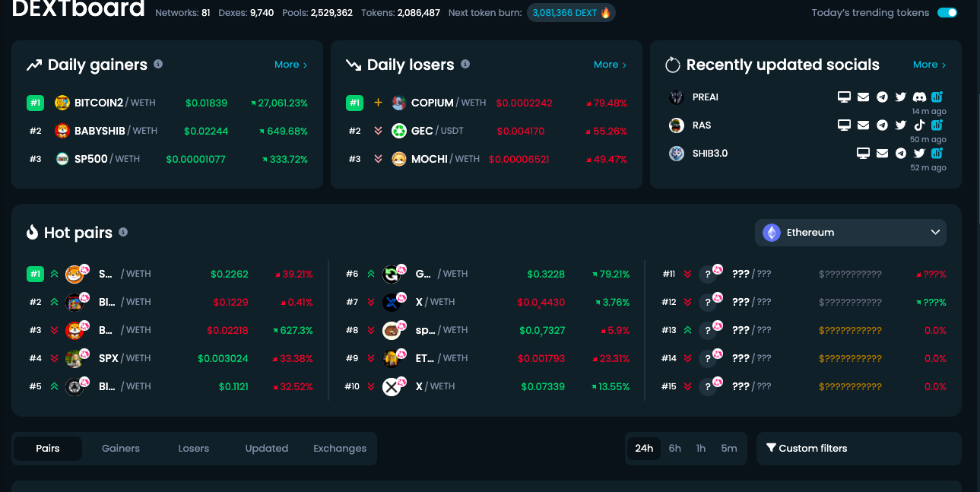Click PREAI project avatar
This screenshot has width=980, height=492.
677,97
